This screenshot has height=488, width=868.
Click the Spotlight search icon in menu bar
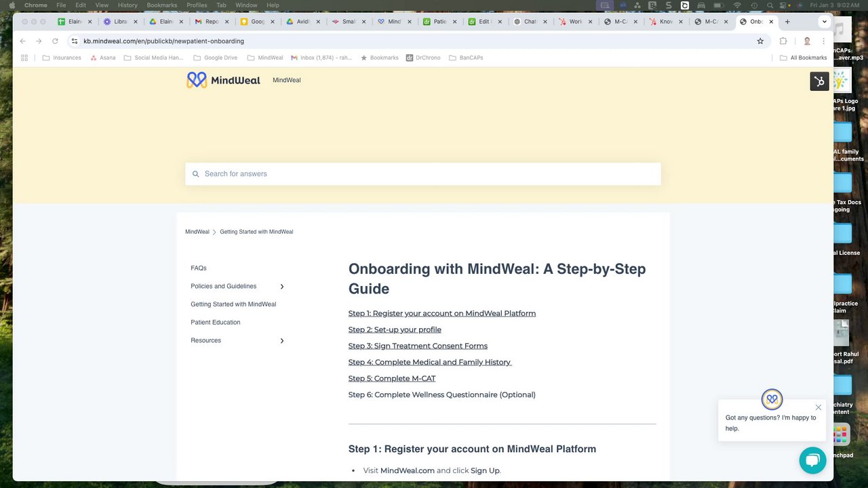point(770,5)
